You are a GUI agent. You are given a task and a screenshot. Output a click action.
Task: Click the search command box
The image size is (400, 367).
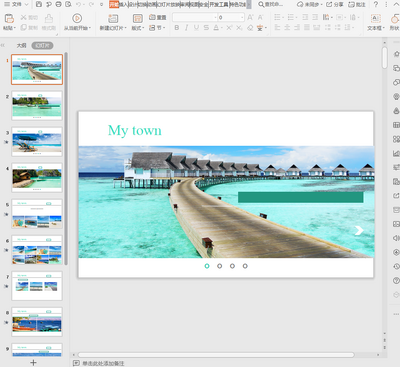click(x=271, y=4)
